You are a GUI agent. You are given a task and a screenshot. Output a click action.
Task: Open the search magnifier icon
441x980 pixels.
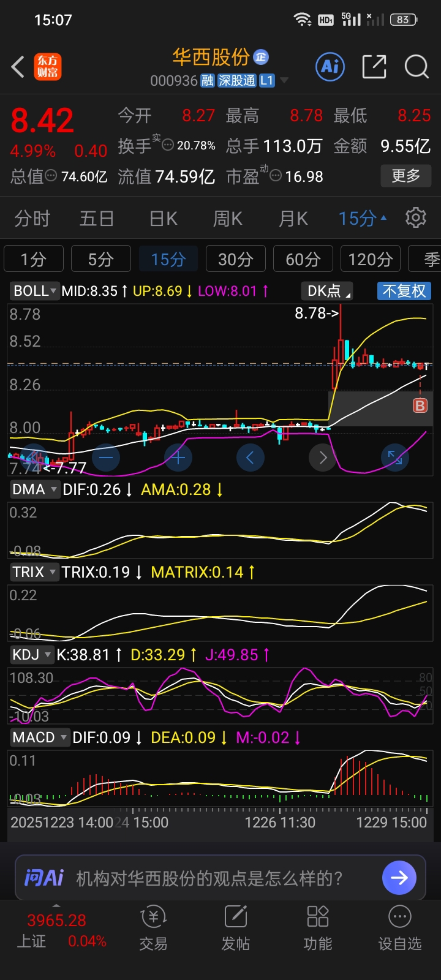click(x=417, y=66)
